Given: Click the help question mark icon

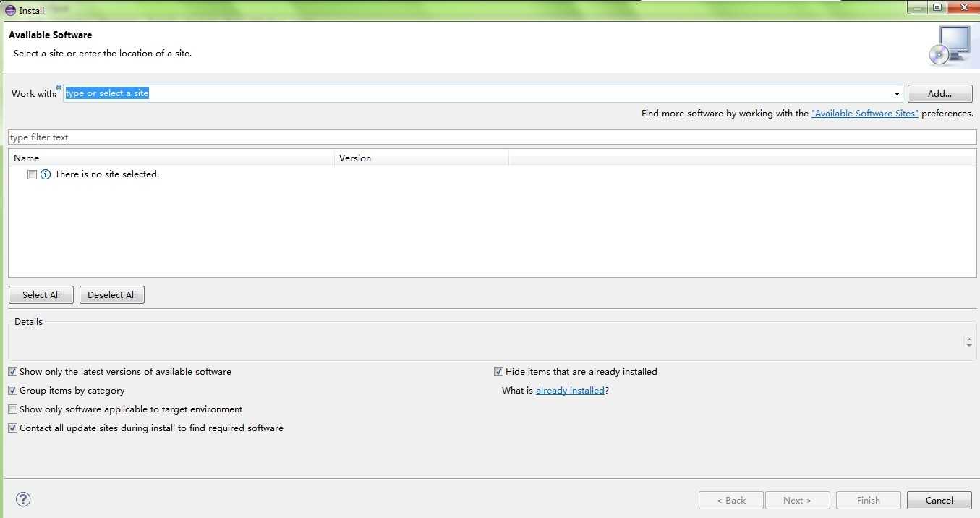Looking at the screenshot, I should click(x=23, y=499).
